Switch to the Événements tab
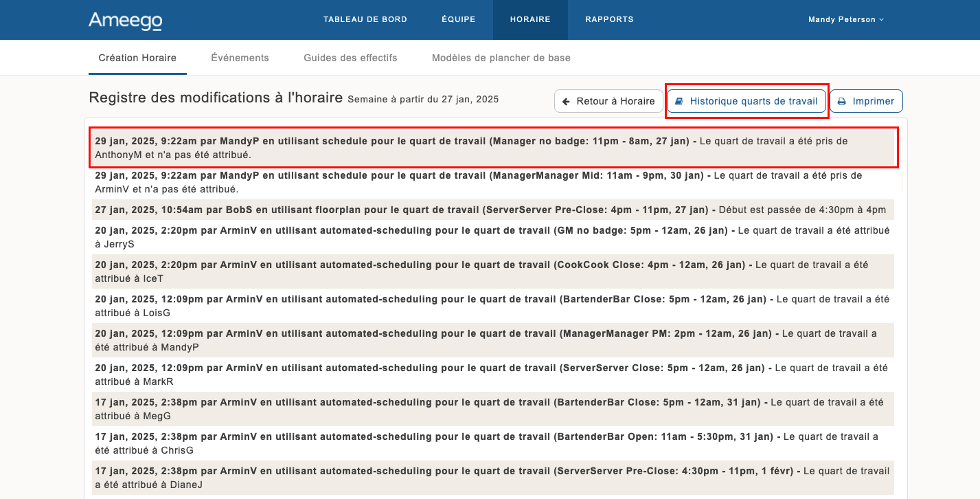This screenshot has width=980, height=499. coord(240,58)
